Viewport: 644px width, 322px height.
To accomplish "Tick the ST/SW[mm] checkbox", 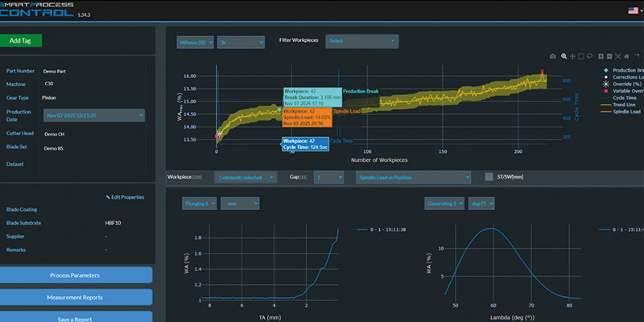I will pyautogui.click(x=489, y=177).
